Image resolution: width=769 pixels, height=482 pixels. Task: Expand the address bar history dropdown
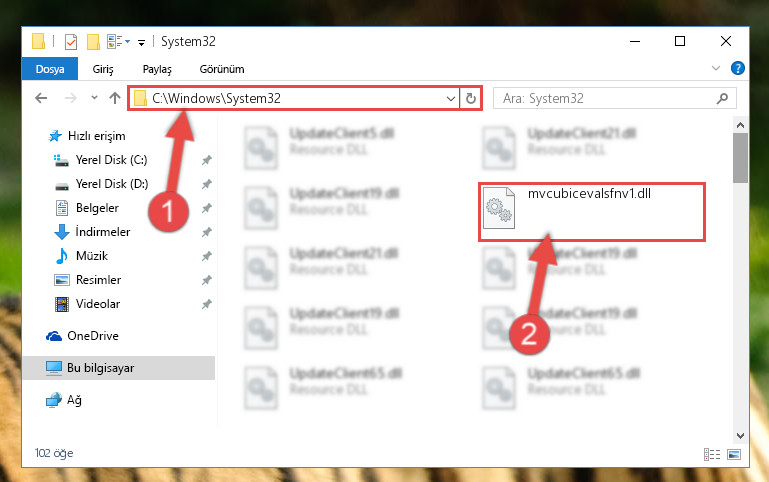coord(451,99)
